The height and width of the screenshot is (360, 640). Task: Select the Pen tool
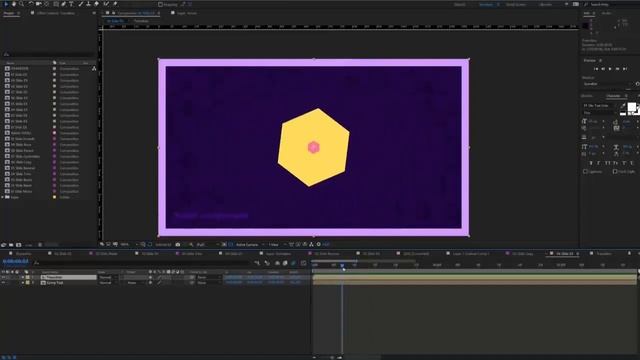[64, 4]
